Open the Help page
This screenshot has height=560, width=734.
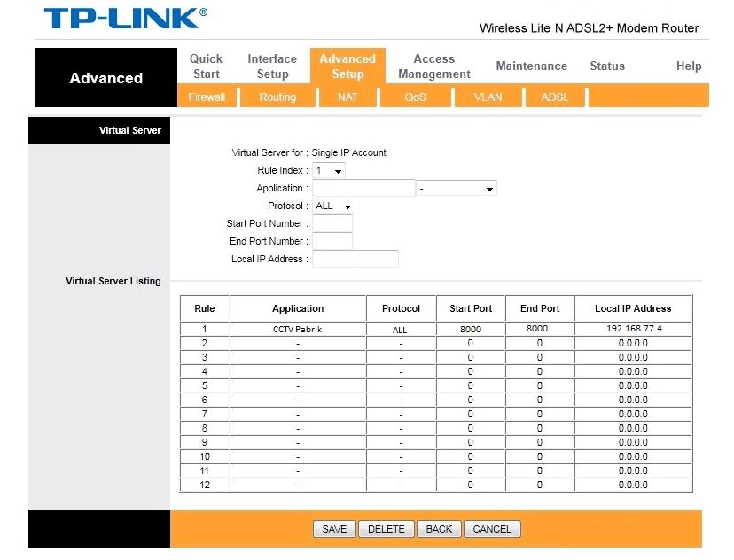[x=688, y=66]
